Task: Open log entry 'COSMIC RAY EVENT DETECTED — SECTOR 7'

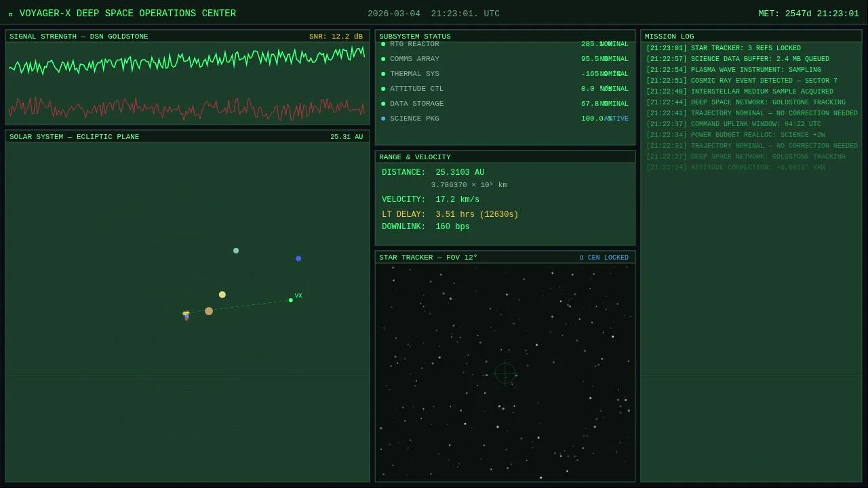Action: (741, 81)
